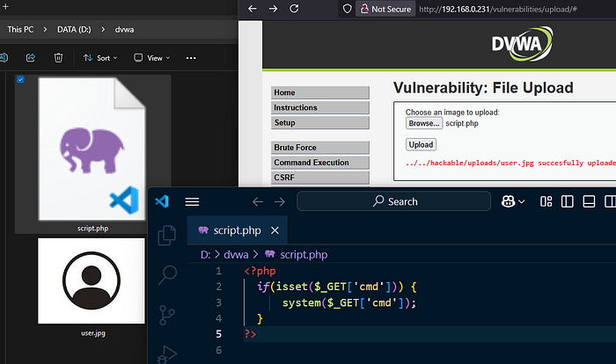
Task: Open VS Code hamburger menu
Action: click(192, 202)
